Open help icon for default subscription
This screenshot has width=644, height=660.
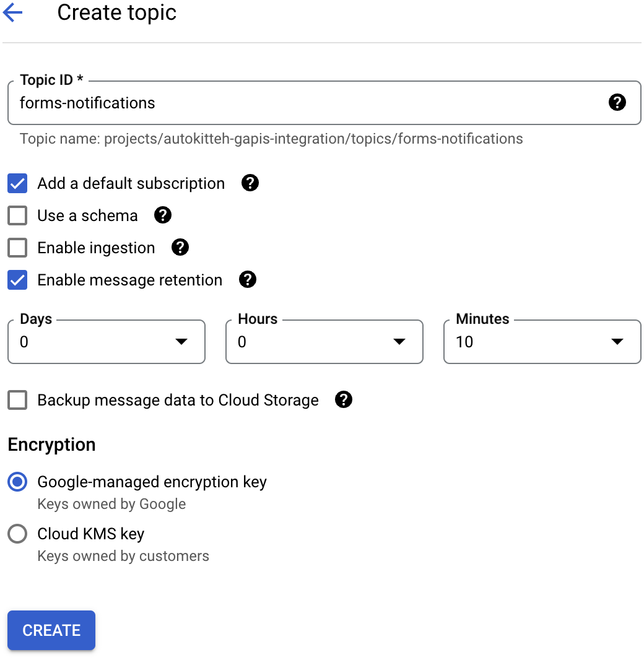[250, 183]
